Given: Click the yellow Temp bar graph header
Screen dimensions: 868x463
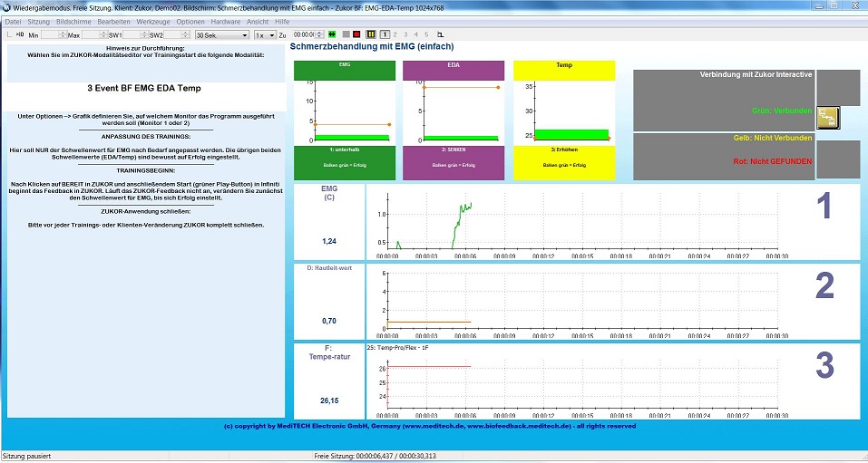Looking at the screenshot, I should coord(564,71).
